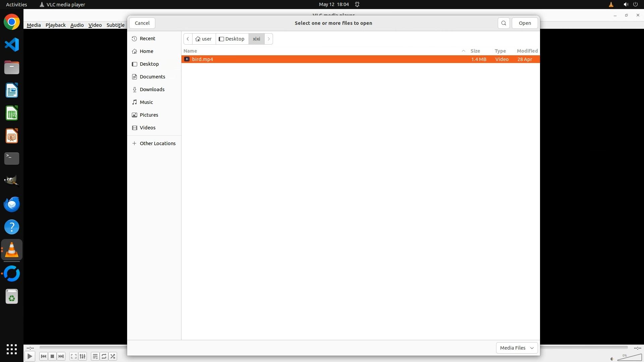Click the Next media button
This screenshot has height=362, width=644.
point(61,356)
